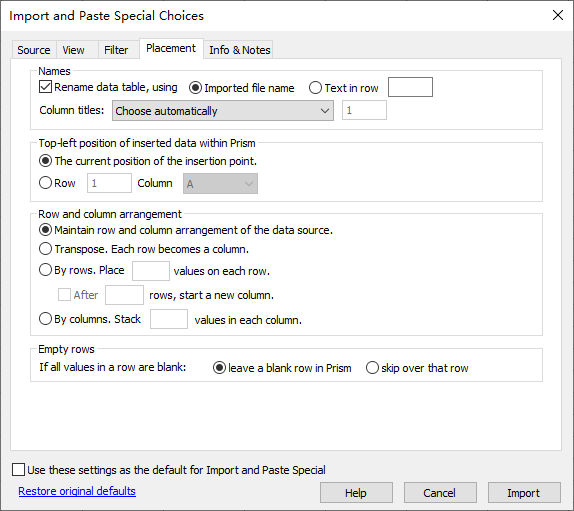574x511 pixels.
Task: Open the View tab
Action: pos(74,50)
